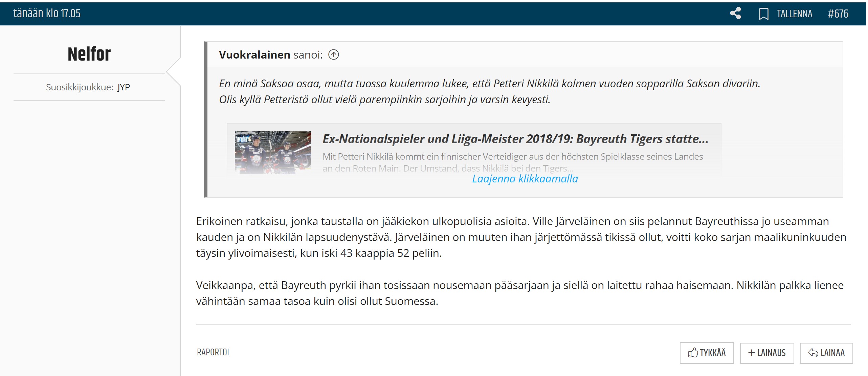
Task: Report the post using RAPORTOI
Action: click(x=213, y=352)
